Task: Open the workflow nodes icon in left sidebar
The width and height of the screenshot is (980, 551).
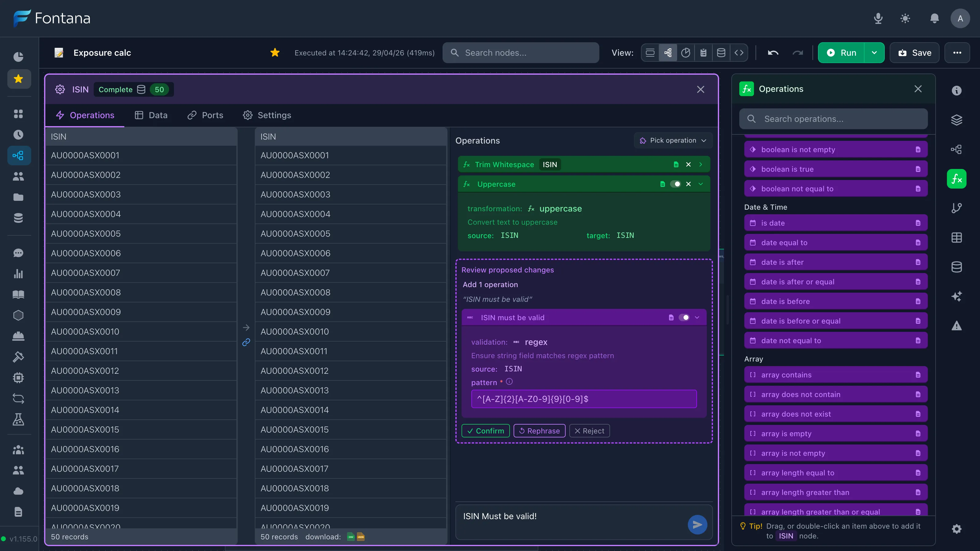Action: point(18,156)
